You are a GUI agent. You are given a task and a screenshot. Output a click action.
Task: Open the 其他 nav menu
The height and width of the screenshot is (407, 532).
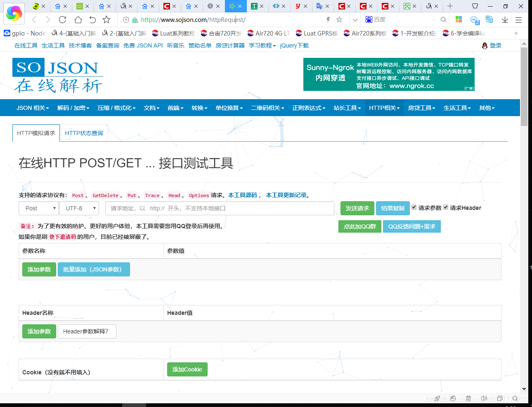pyautogui.click(x=487, y=108)
